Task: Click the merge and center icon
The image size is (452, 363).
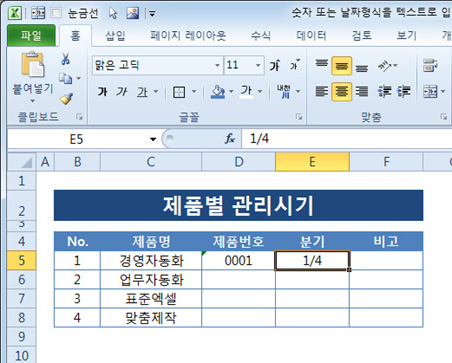Action: click(430, 91)
